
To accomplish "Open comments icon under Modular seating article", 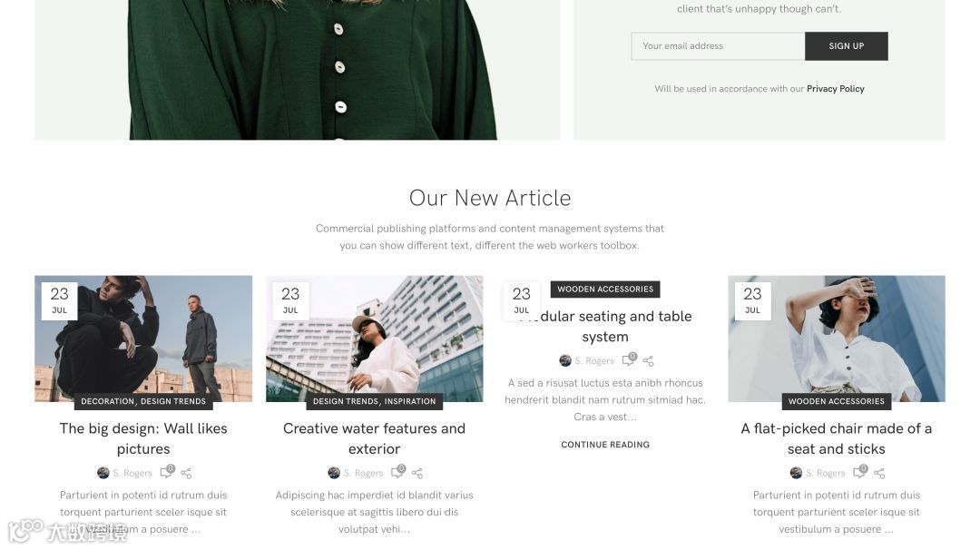I will pos(629,359).
